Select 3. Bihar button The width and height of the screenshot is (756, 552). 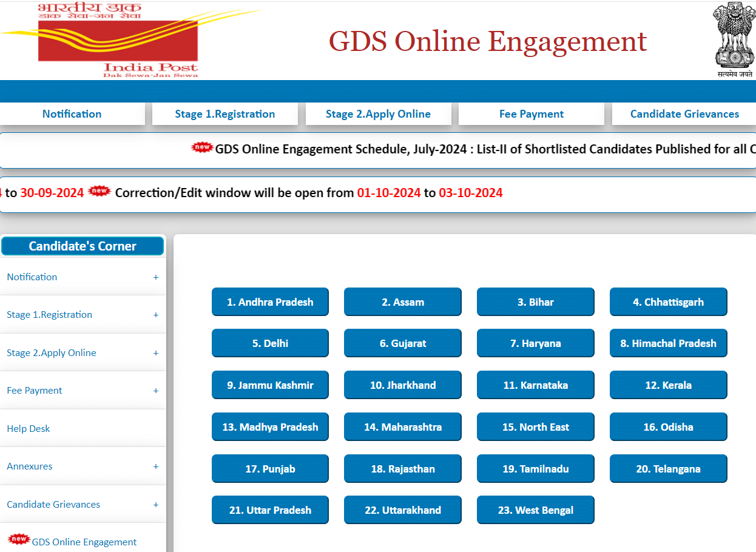point(536,302)
